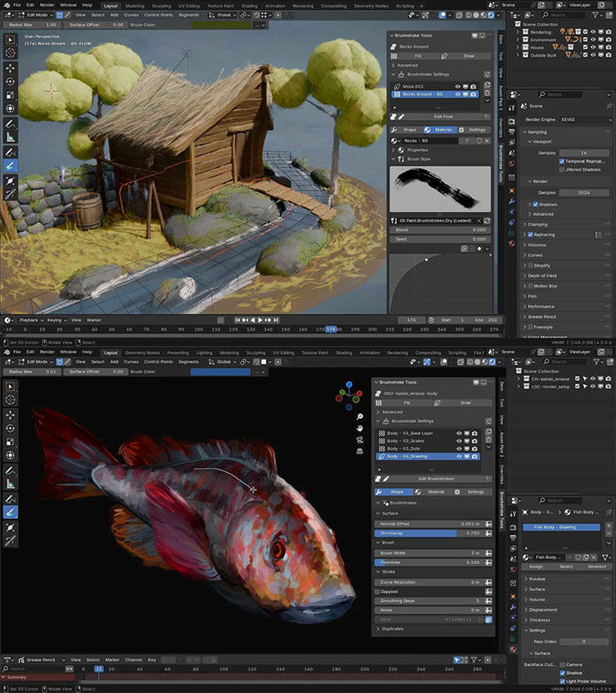Click the camera view icon in fish viewport

[x=360, y=440]
